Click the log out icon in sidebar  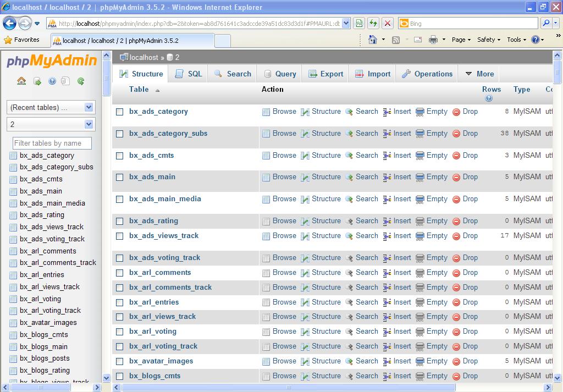pyautogui.click(x=37, y=81)
